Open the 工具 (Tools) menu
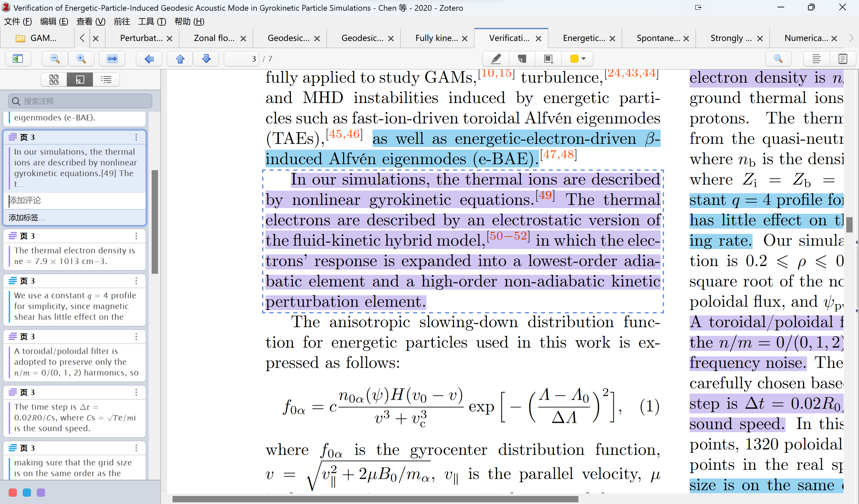This screenshot has width=859, height=504. pos(152,23)
